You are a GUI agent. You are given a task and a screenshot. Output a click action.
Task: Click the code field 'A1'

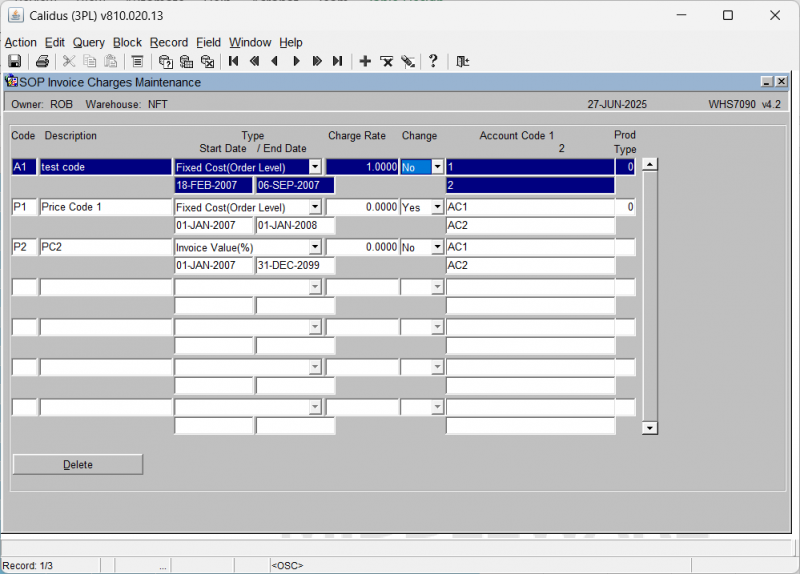click(x=24, y=167)
